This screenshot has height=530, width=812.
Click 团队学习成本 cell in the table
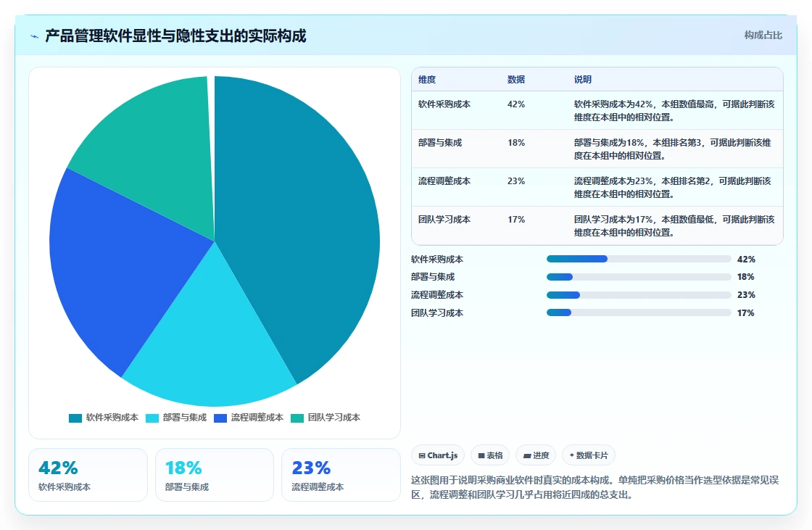444,219
